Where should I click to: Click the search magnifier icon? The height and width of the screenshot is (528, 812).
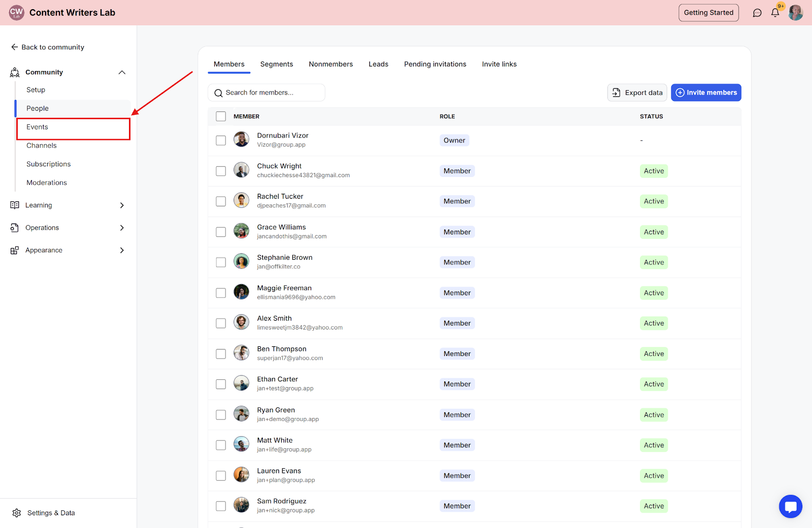point(218,93)
